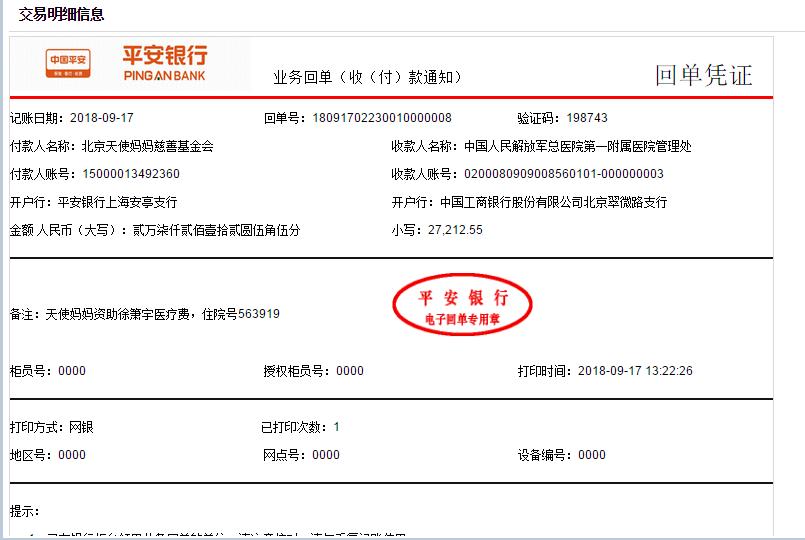Click the 提示 label
Screen dimensions: 805x540
pos(24,511)
